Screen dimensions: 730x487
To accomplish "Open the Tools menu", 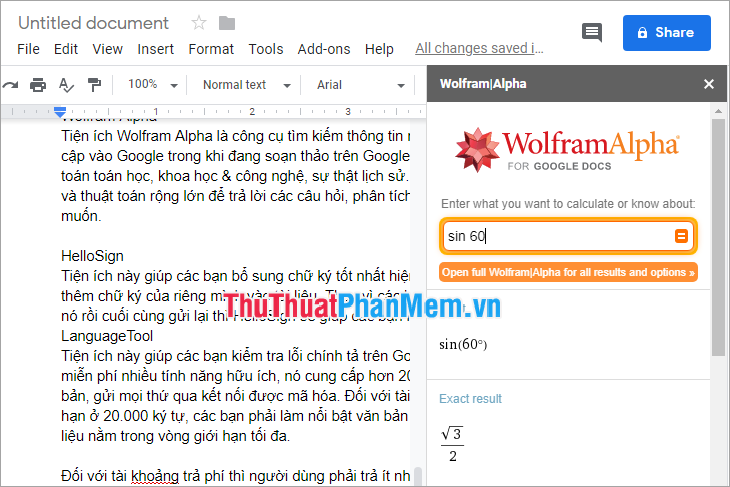I will (266, 49).
